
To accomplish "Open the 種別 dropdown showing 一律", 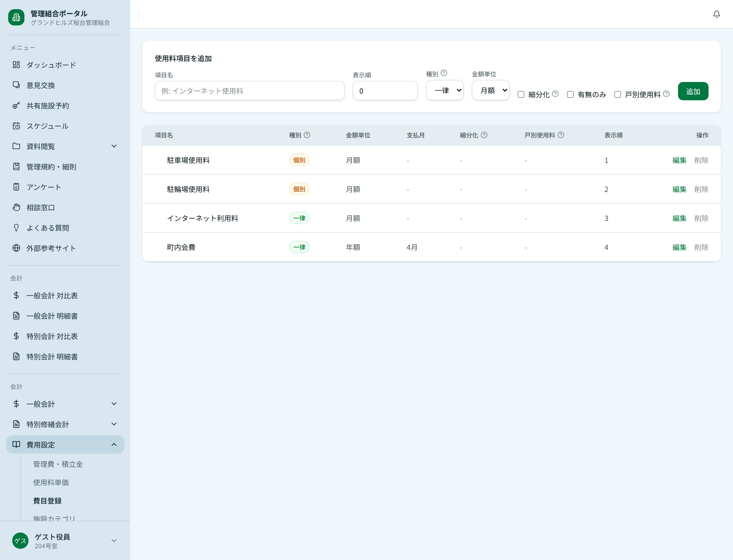I will [x=445, y=90].
